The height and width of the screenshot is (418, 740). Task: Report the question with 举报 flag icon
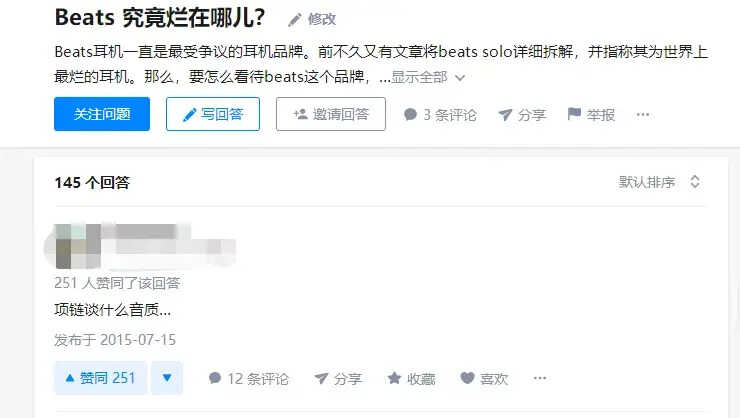pyautogui.click(x=574, y=114)
